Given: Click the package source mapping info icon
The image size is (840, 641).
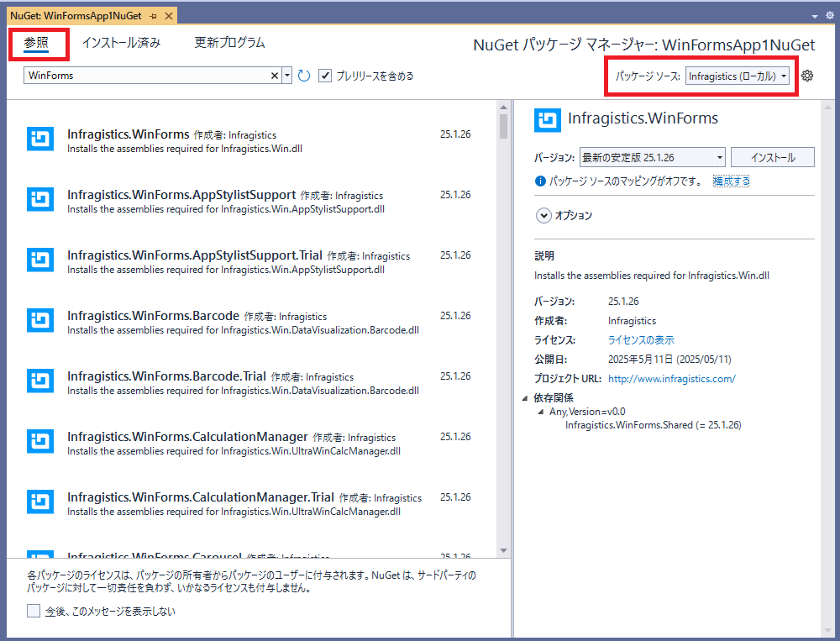Looking at the screenshot, I should point(540,181).
